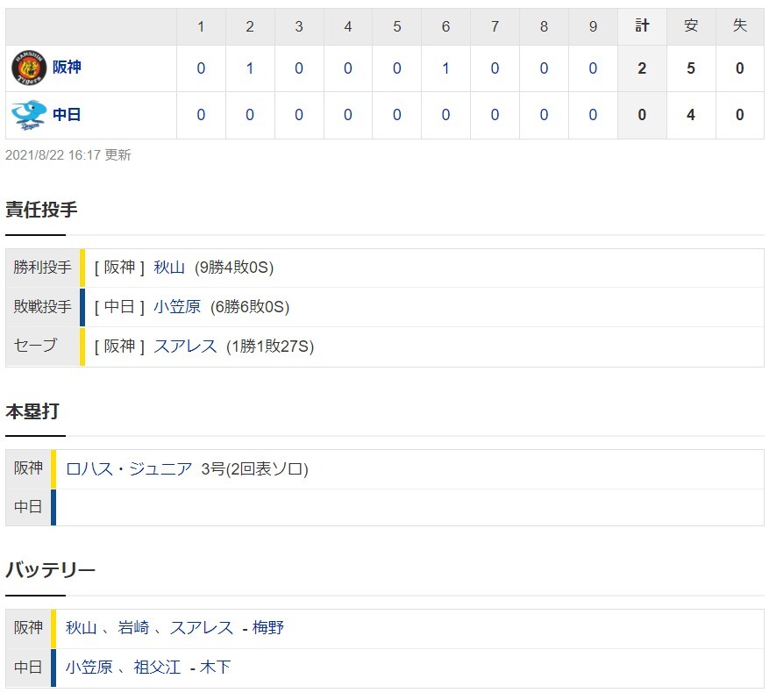Open losing pitcher 小笠原's profile link
This screenshot has width=769, height=700.
177,307
